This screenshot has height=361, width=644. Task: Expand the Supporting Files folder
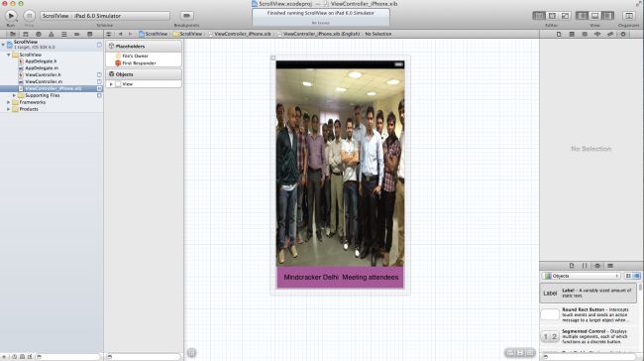pyautogui.click(x=14, y=95)
